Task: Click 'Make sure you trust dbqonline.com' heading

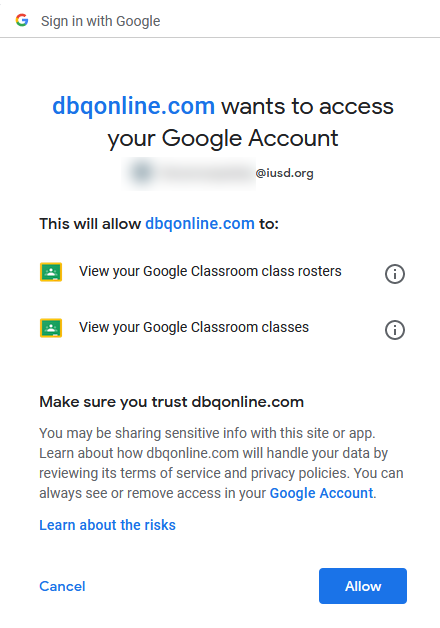Action: coord(171,402)
